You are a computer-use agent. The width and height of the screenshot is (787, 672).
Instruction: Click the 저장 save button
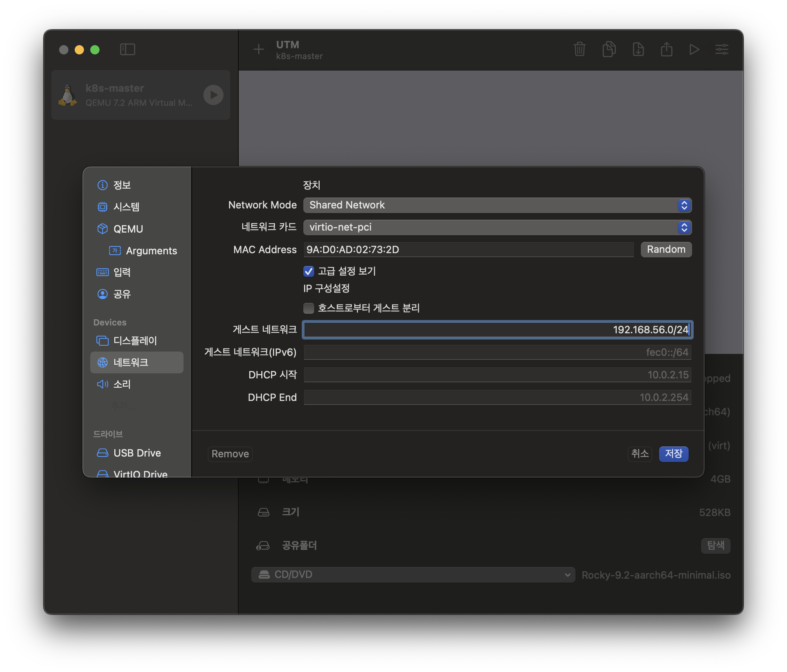(673, 454)
